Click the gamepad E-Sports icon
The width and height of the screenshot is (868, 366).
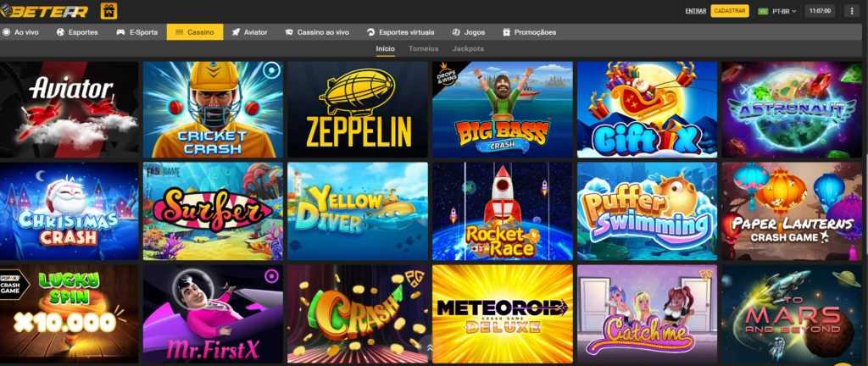120,32
